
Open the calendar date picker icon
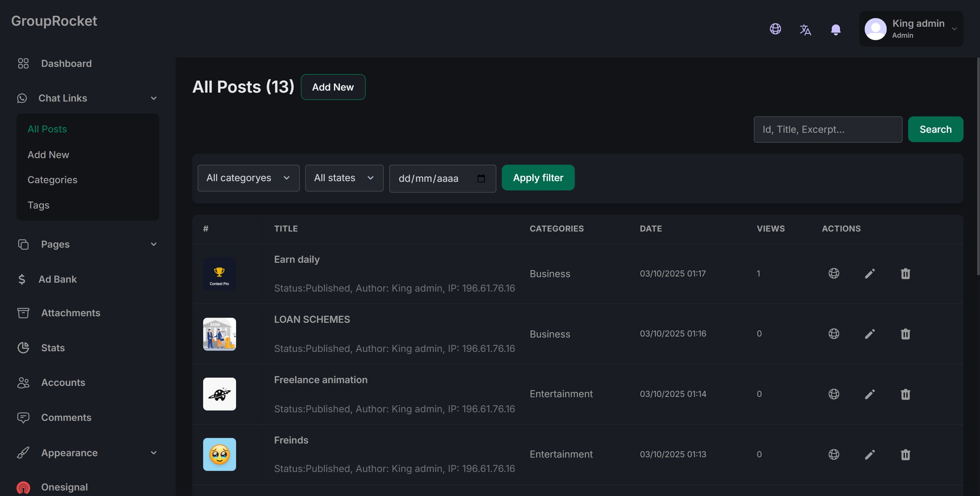481,178
